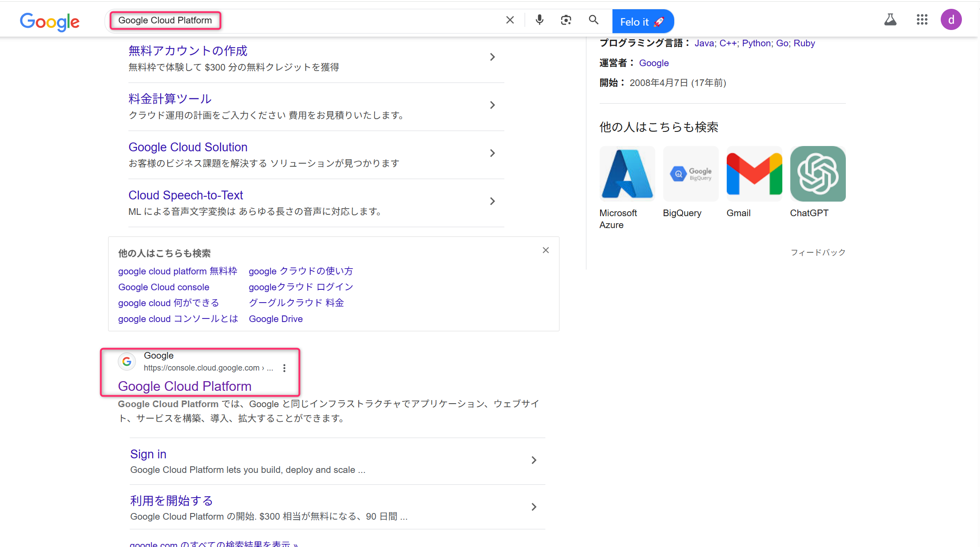The image size is (980, 547).
Task: Click the Google logo
Action: pyautogui.click(x=50, y=22)
